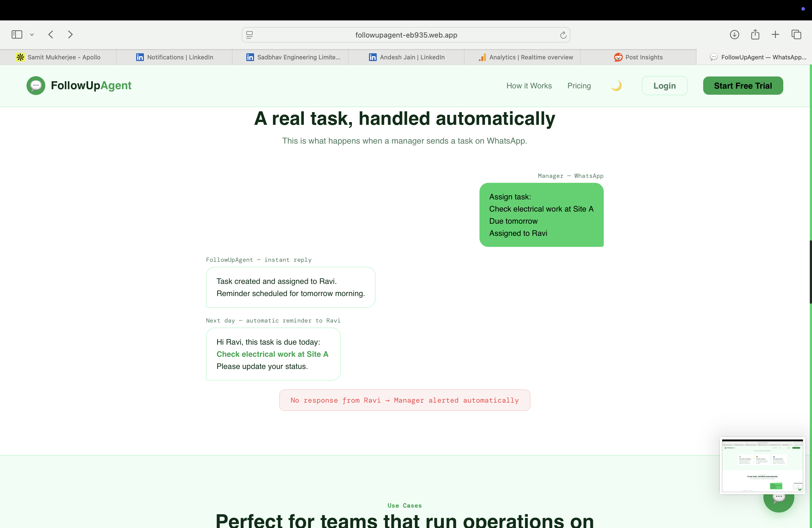Switch to Post Insights tab

[x=638, y=57]
